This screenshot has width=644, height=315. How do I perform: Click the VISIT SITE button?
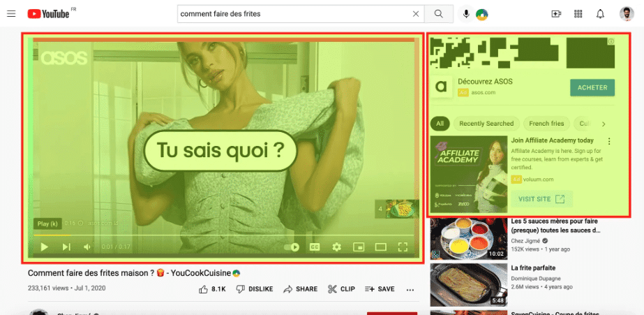point(541,199)
